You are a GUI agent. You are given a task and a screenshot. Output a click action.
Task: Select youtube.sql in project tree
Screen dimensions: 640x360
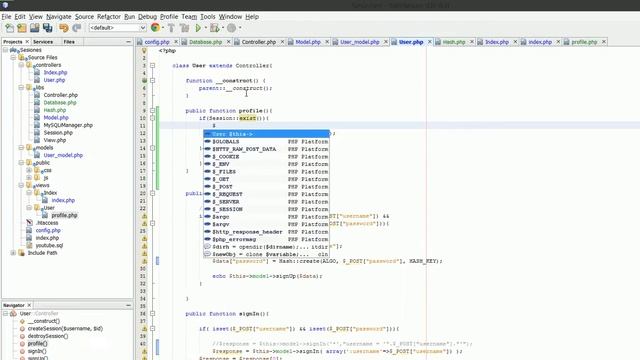[49, 245]
